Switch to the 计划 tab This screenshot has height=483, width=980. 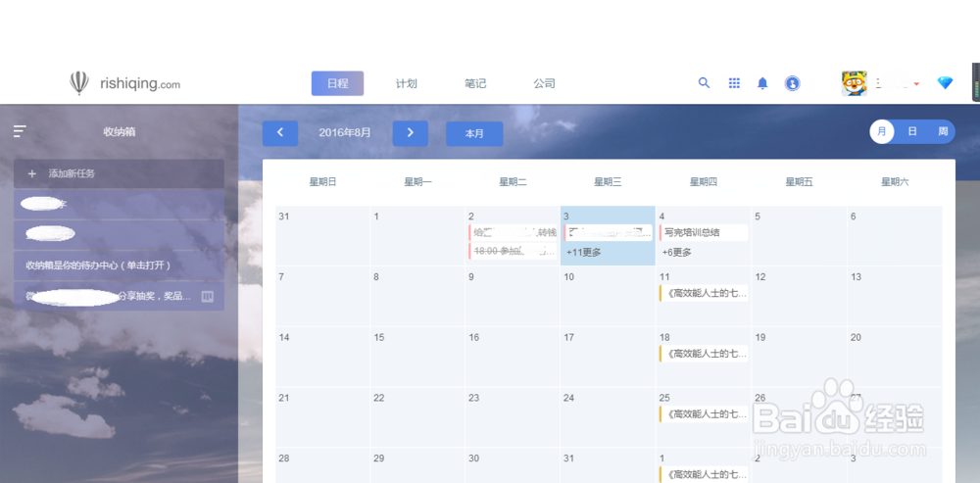[407, 83]
